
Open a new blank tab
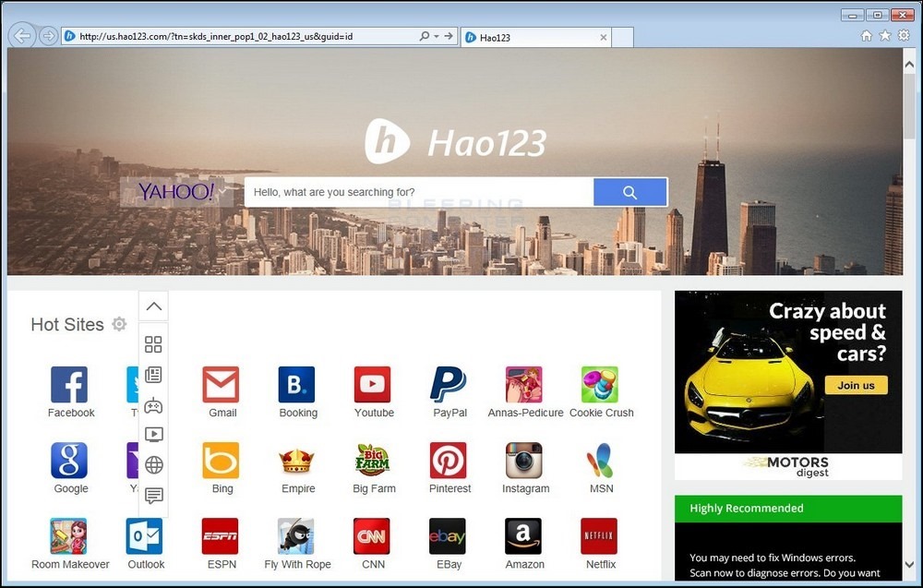(x=623, y=37)
